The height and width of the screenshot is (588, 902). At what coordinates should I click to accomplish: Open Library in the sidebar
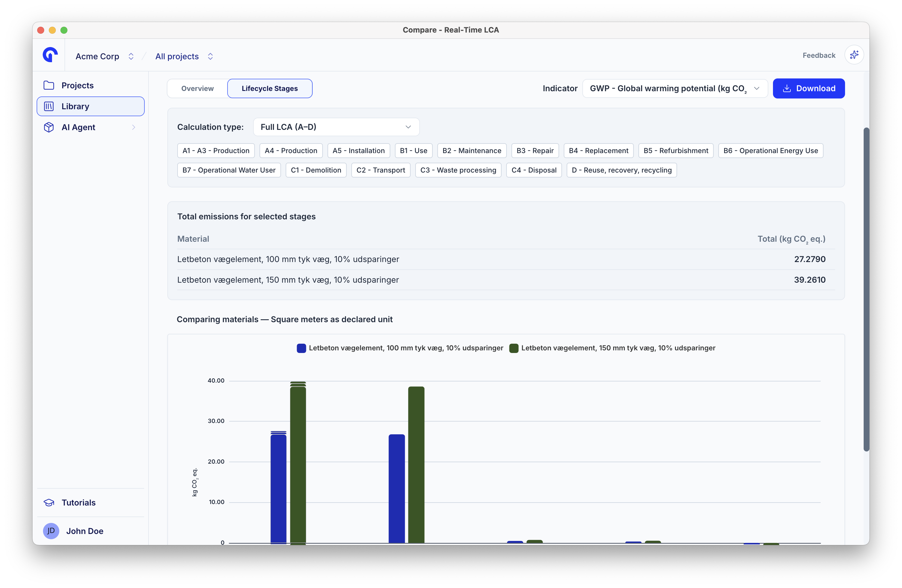(x=91, y=106)
